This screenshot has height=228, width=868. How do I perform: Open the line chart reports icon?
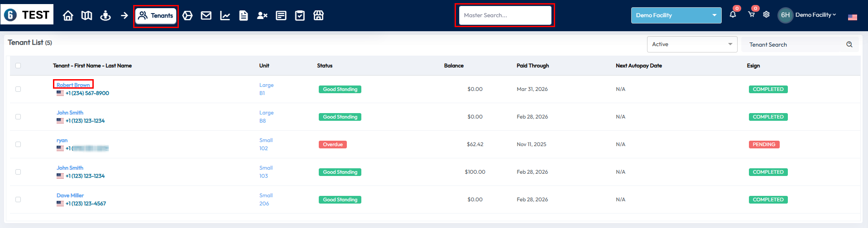225,16
